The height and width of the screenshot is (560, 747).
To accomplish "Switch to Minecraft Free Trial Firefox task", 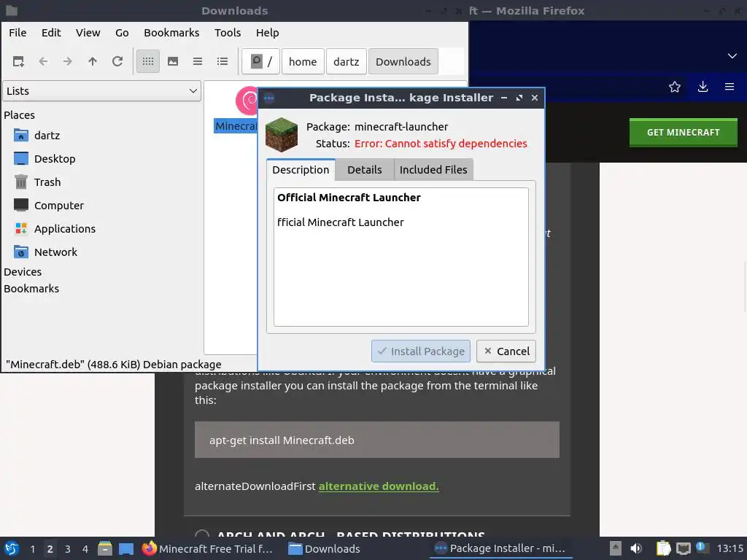I will click(x=209, y=549).
